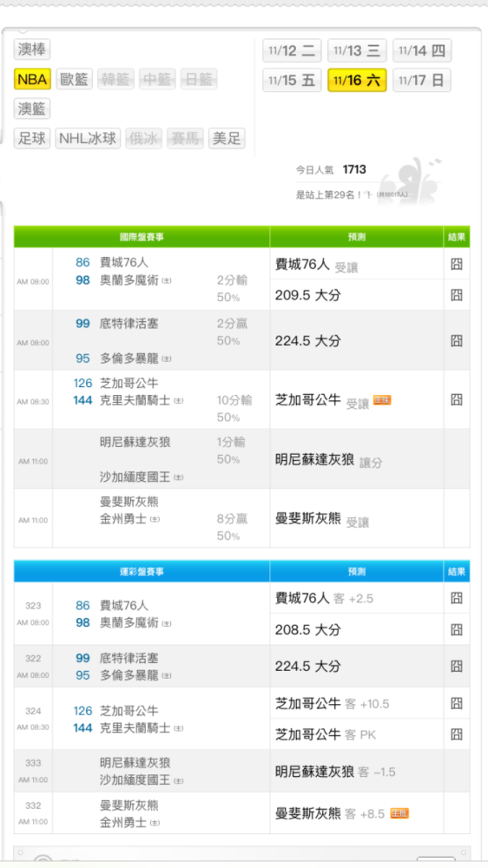
Task: Click home icon beside 多倫多暴龍 in 運彩盤 table
Action: tap(167, 676)
